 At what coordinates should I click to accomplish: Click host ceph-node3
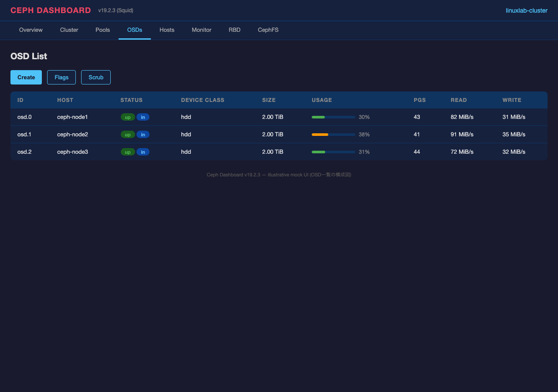[x=72, y=152]
